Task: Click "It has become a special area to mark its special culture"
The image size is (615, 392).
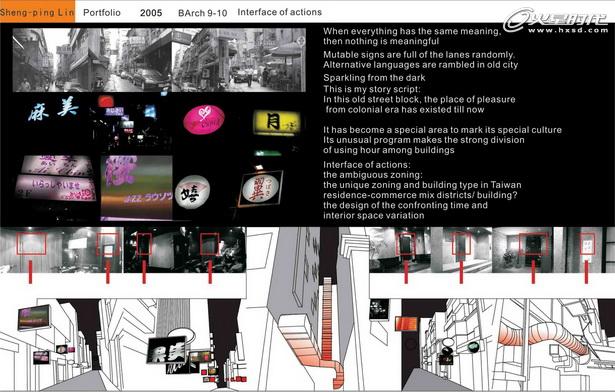Action: coord(442,130)
